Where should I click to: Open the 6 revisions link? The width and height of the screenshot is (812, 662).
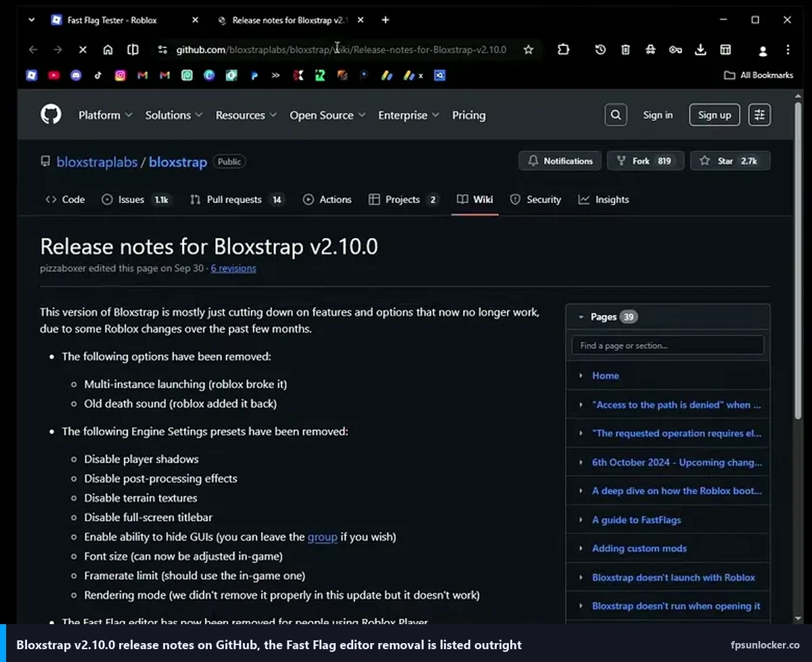coord(233,268)
